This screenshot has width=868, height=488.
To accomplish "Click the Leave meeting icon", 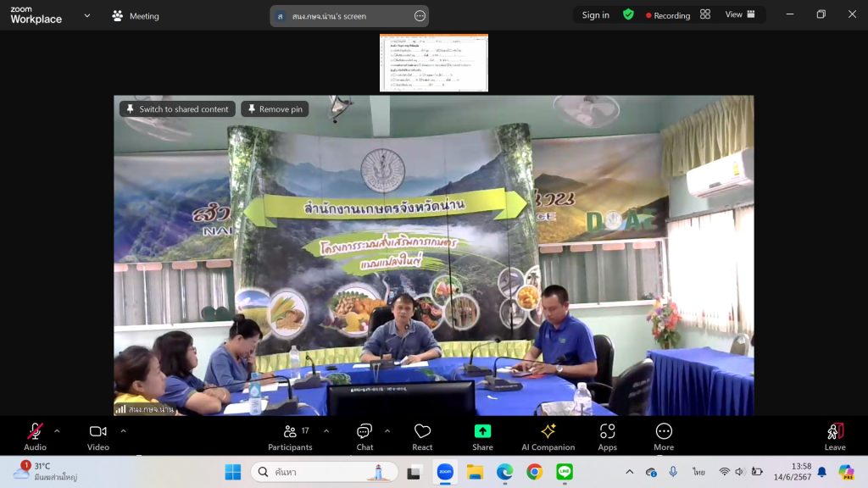I will tap(835, 435).
